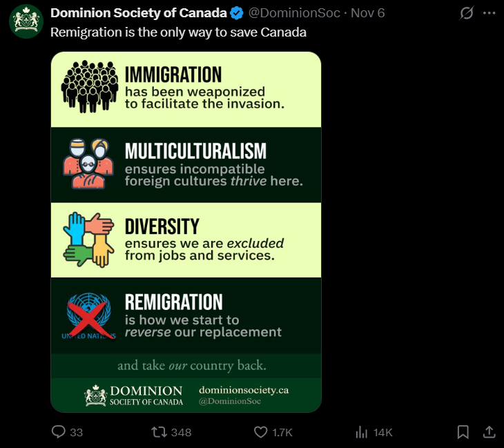The height and width of the screenshot is (448, 504).
Task: Open the attached infographic image
Action: [x=186, y=207]
